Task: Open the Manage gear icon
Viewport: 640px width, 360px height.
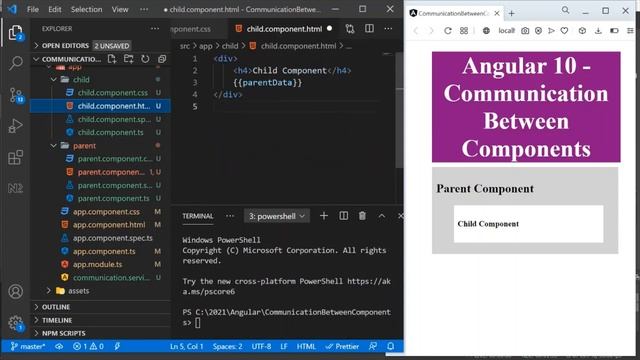Action: [16, 323]
